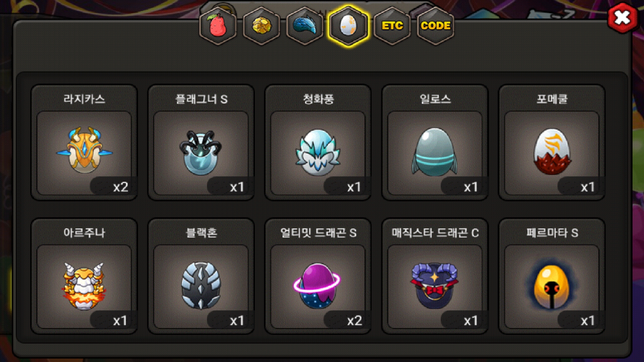Open the blue dragon wing tab

pyautogui.click(x=305, y=26)
